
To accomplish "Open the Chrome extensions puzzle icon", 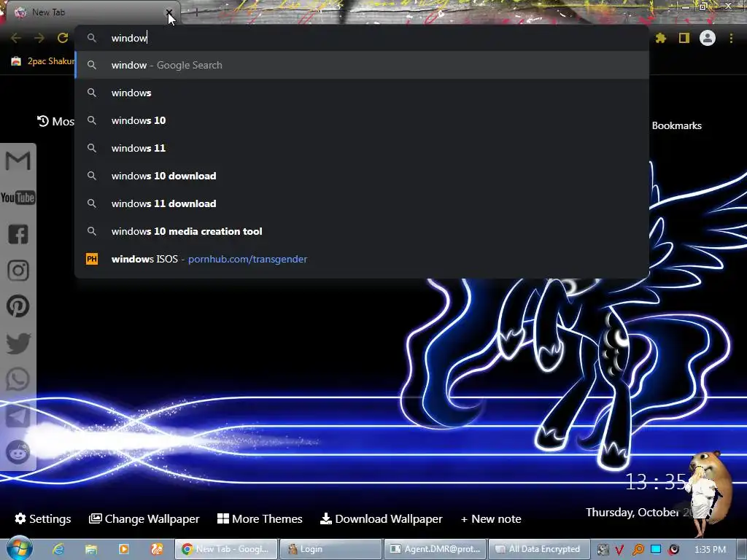I will [x=661, y=38].
